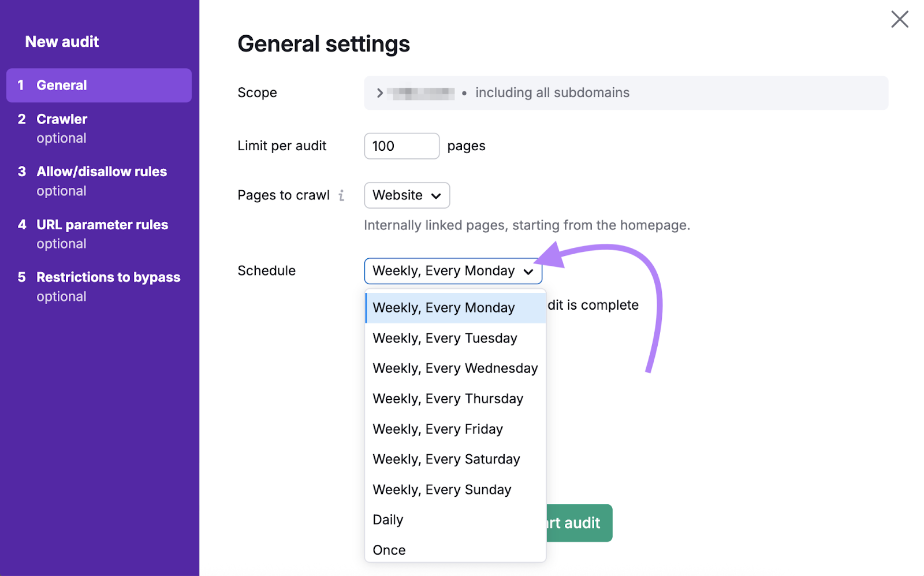
Task: Close the New audit dialog
Action: [900, 19]
